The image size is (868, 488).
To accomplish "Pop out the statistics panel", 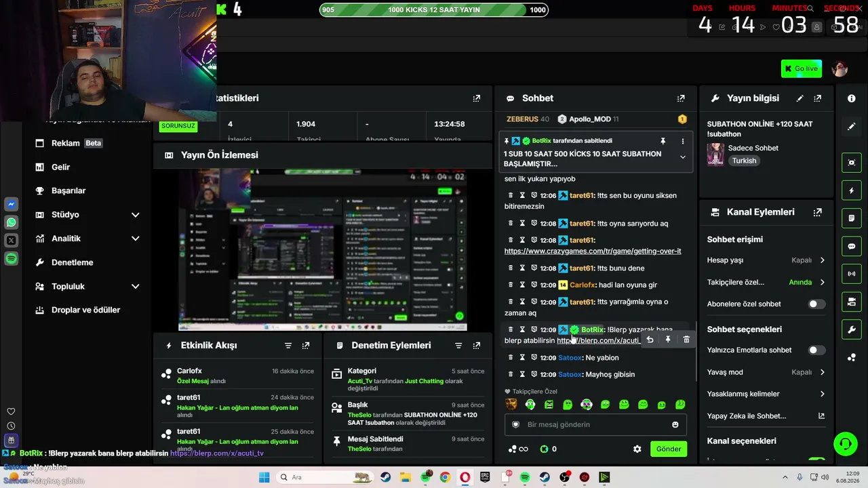I will point(477,98).
